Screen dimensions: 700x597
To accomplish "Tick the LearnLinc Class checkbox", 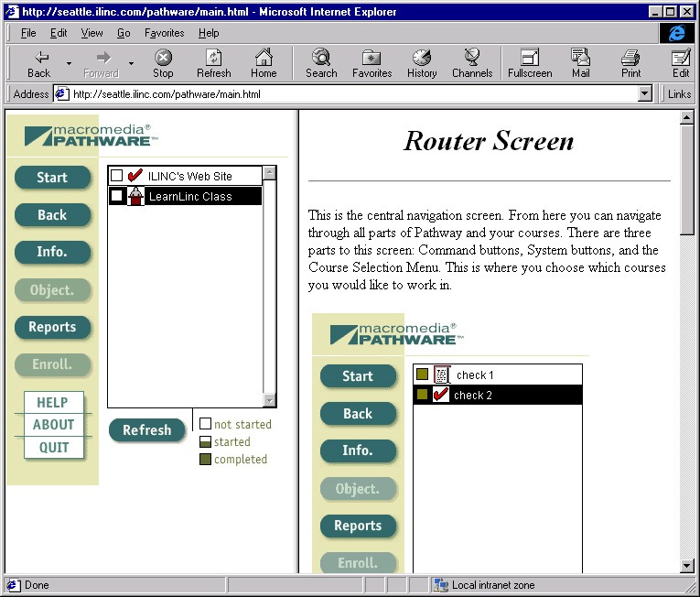I will point(116,196).
